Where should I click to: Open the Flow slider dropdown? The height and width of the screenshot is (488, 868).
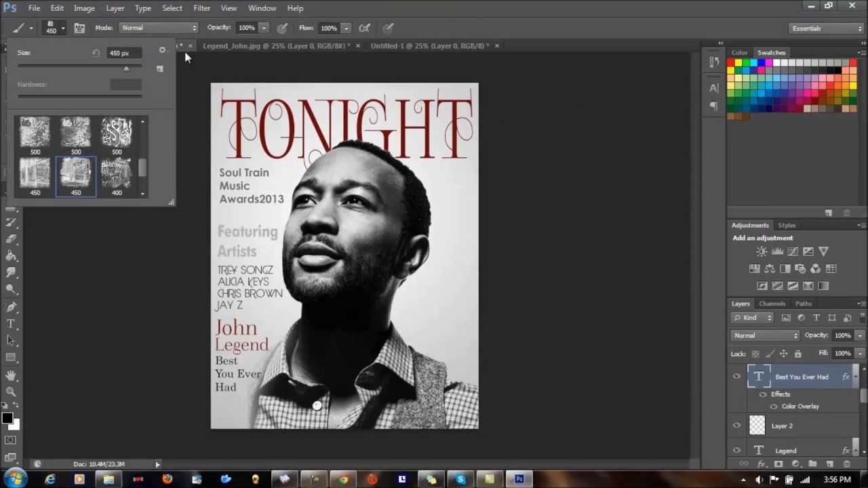pyautogui.click(x=346, y=28)
